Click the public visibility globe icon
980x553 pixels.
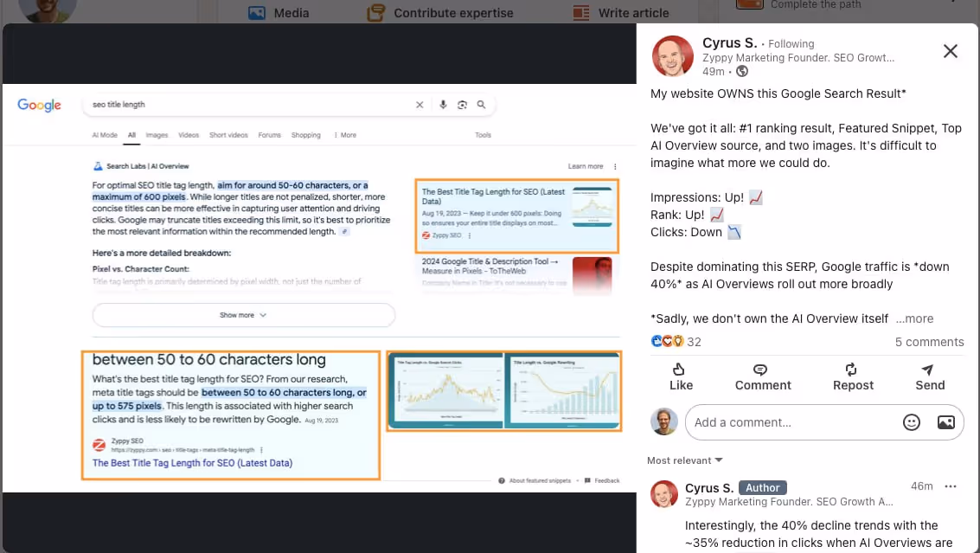coord(742,71)
